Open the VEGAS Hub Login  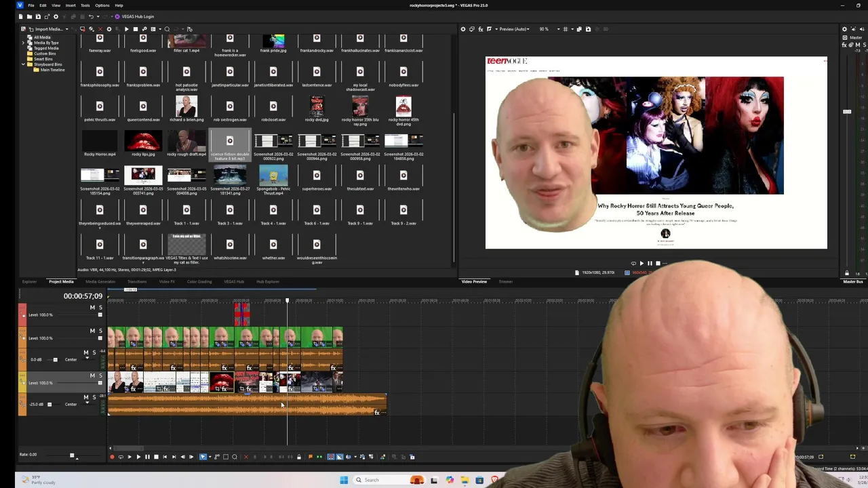click(x=134, y=16)
